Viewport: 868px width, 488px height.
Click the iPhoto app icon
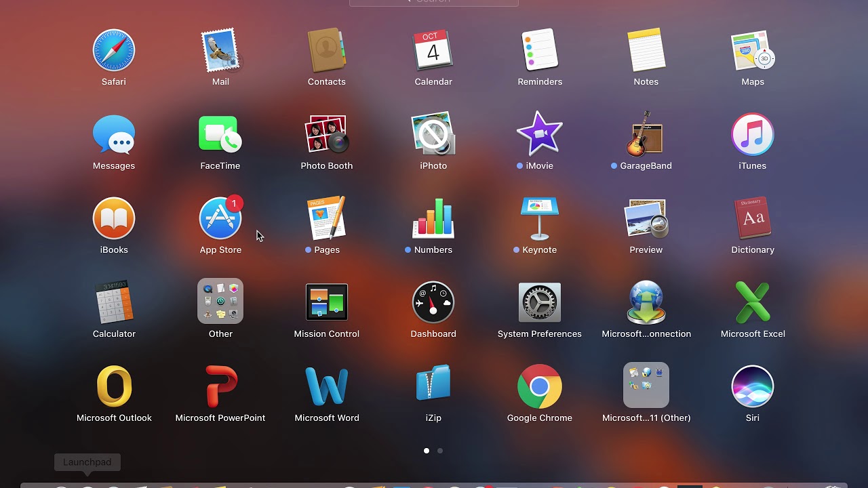[433, 134]
